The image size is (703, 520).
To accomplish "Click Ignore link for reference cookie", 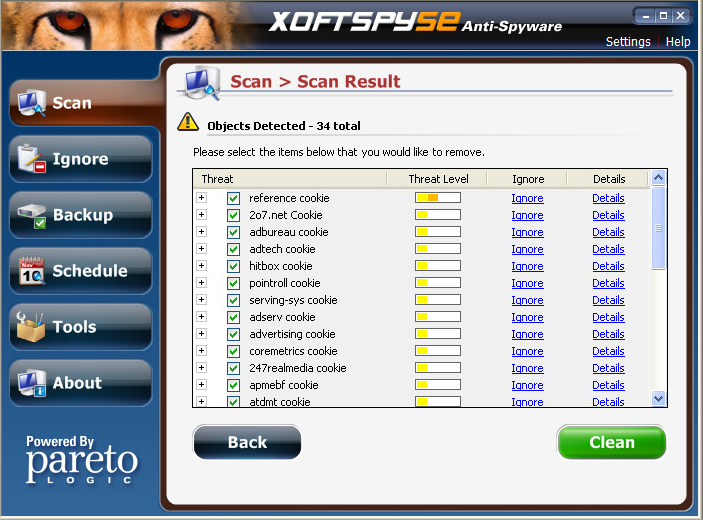I will 527,198.
